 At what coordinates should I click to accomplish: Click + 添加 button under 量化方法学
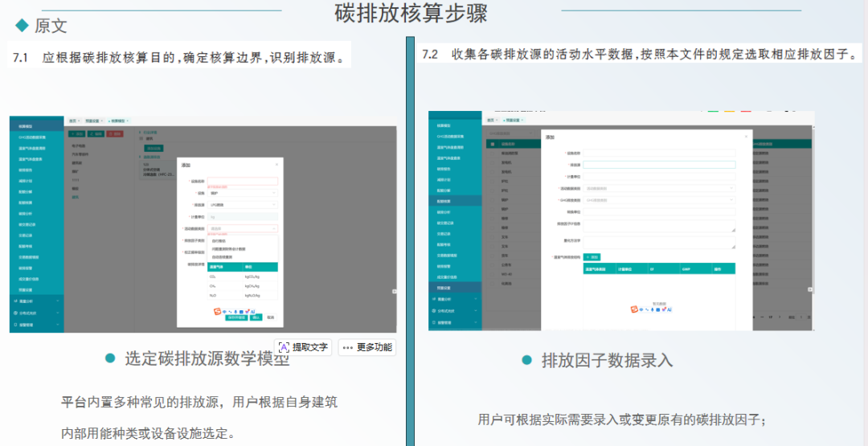(x=592, y=257)
